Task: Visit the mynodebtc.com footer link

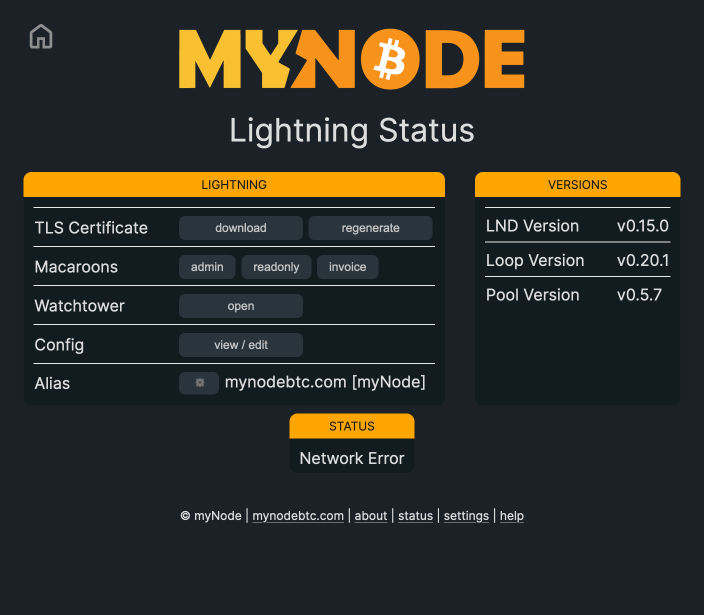Action: (x=298, y=516)
